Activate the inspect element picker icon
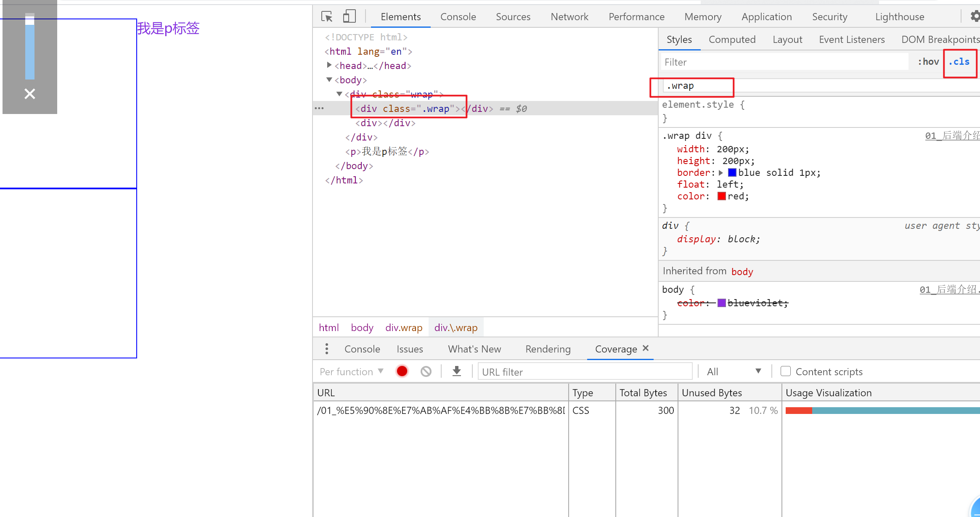This screenshot has height=517, width=980. [327, 17]
